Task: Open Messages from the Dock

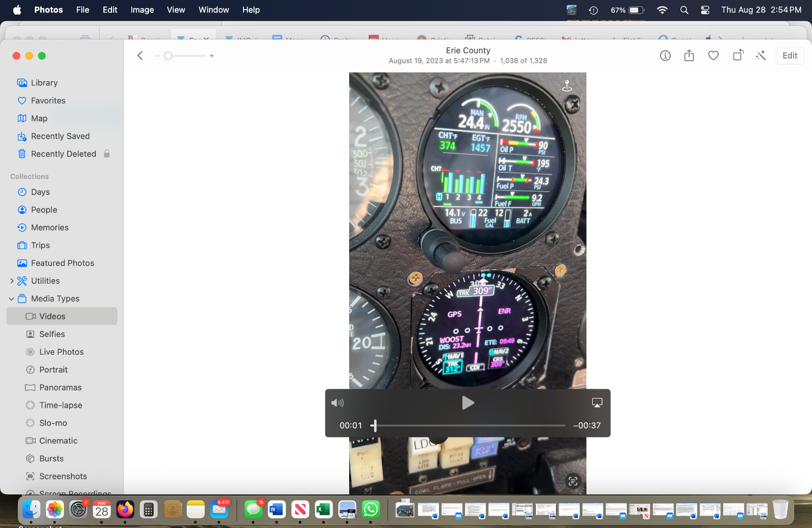Action: (x=253, y=510)
